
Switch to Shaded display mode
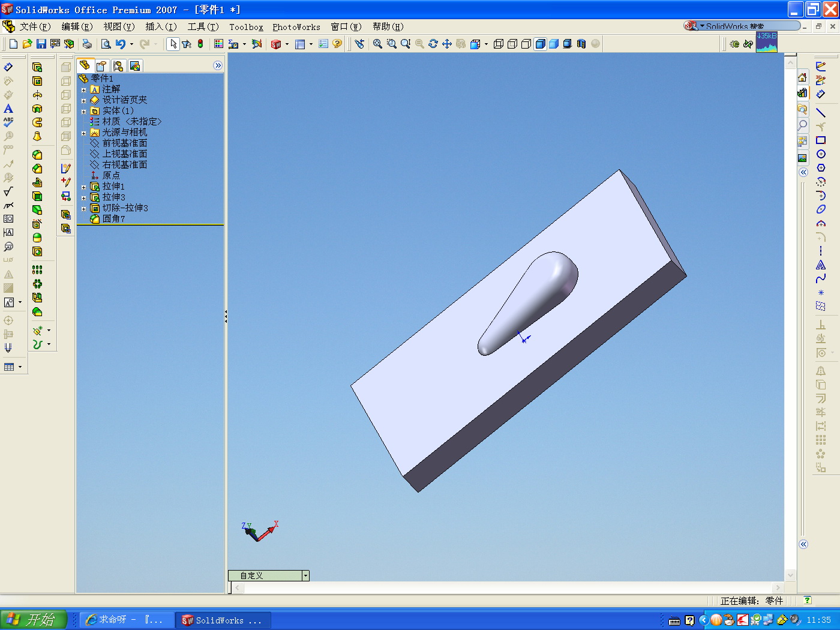554,44
